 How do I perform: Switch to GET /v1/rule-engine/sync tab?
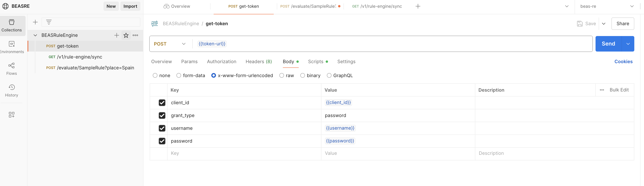(377, 6)
